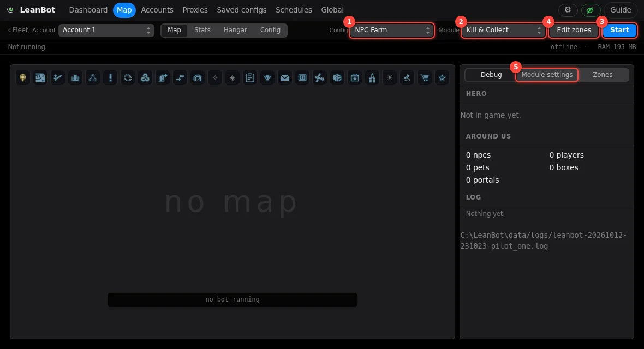Select the Map item in top navigation

(x=124, y=10)
